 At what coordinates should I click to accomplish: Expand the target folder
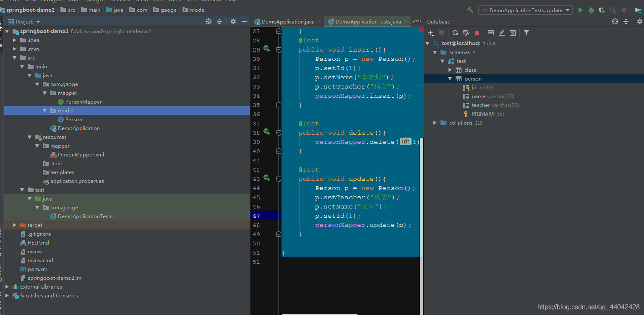[15, 225]
